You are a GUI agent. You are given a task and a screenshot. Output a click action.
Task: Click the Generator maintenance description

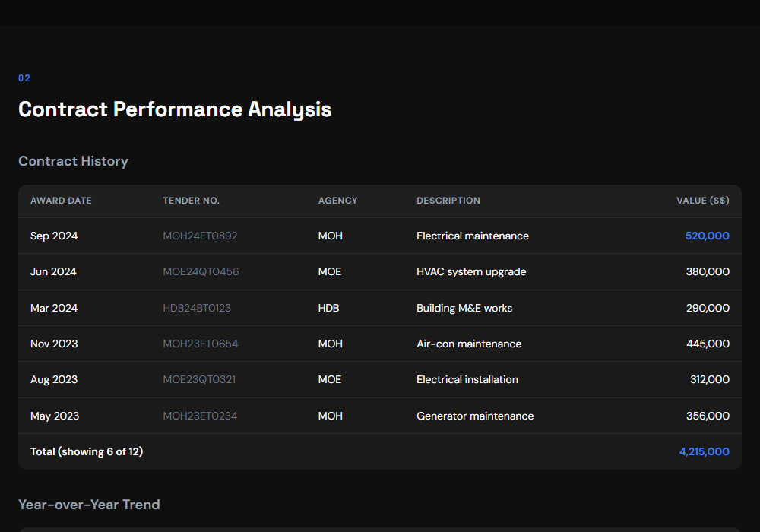(475, 416)
